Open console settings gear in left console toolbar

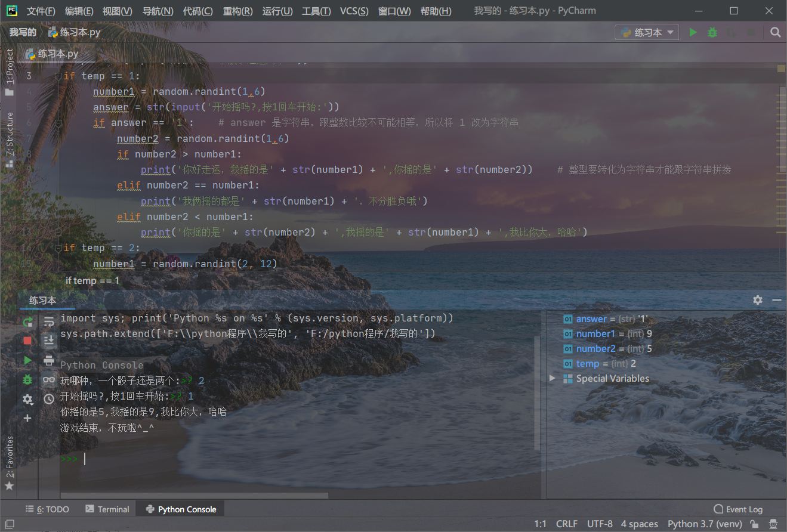tap(27, 399)
